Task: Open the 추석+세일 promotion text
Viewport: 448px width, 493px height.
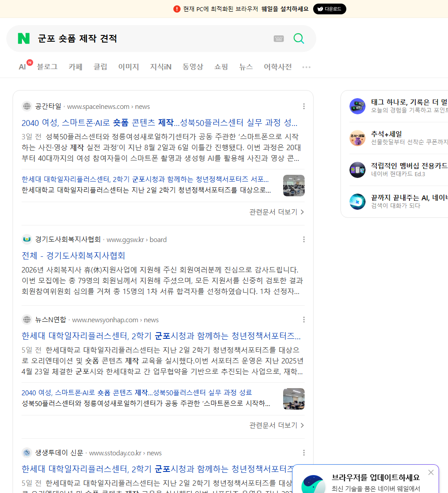Action: point(386,134)
